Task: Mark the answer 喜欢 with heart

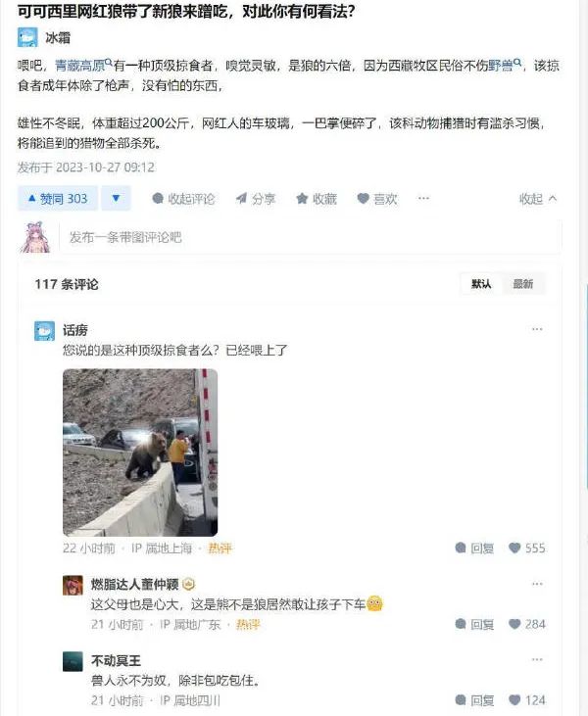Action: coord(377,199)
